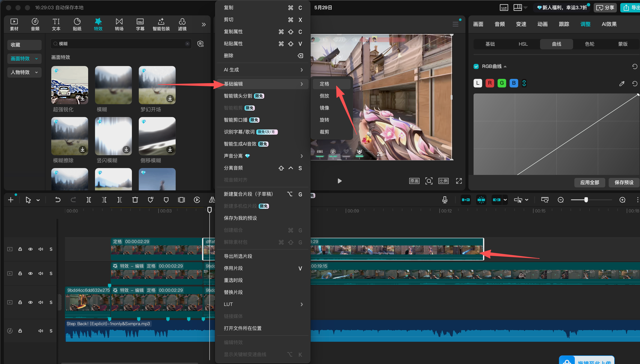Open the 转场 transitions panel
640x364 pixels.
click(x=119, y=24)
